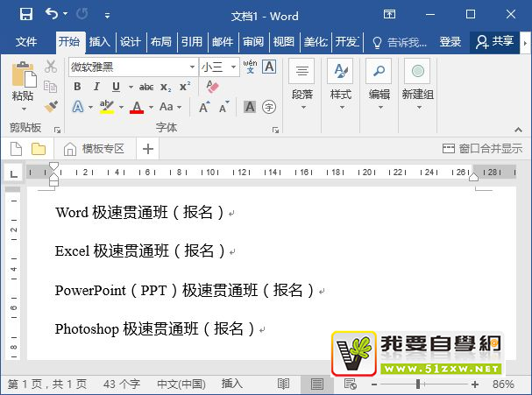532x395 pixels.
Task: Toggle superscript formatting
Action: coord(185,87)
